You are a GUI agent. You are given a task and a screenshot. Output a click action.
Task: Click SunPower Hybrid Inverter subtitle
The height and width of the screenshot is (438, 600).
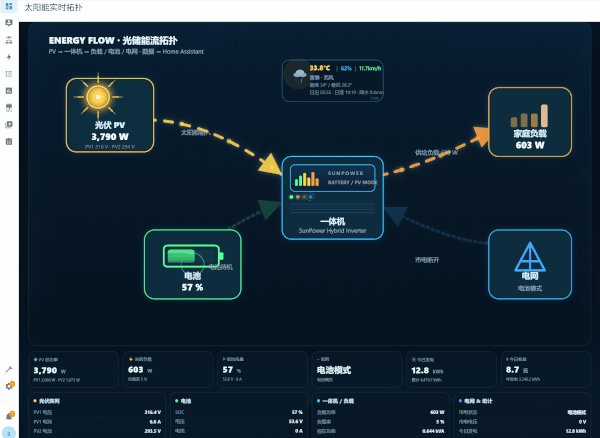pos(333,231)
